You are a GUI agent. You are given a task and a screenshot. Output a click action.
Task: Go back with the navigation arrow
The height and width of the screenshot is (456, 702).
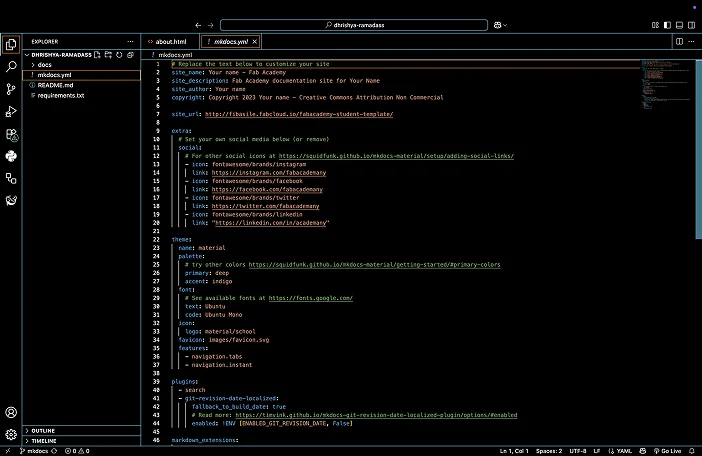pyautogui.click(x=198, y=26)
